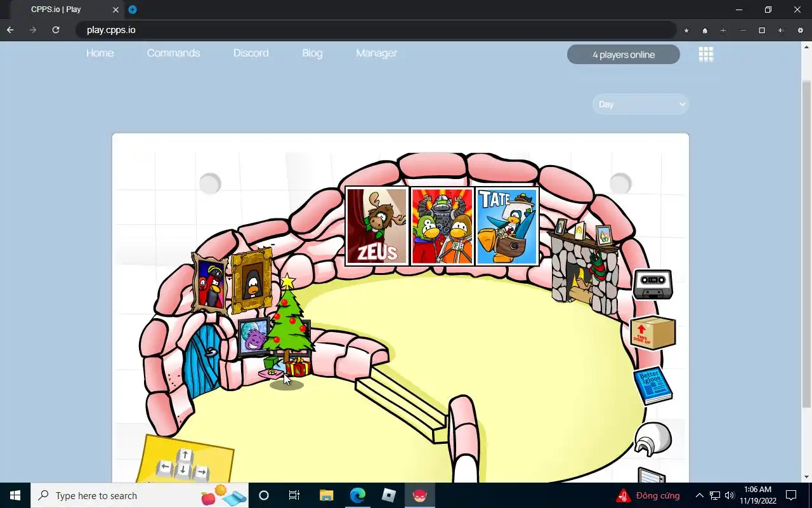Click the arrow keys sticky note
The height and width of the screenshot is (508, 812).
(185, 460)
